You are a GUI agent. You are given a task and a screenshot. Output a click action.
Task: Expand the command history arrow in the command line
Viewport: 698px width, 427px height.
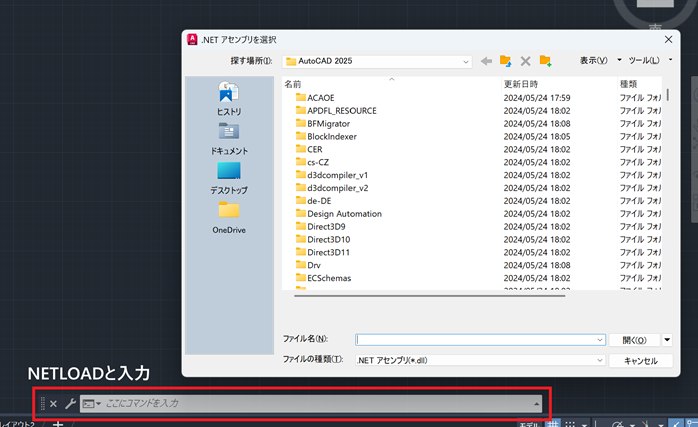click(x=536, y=404)
